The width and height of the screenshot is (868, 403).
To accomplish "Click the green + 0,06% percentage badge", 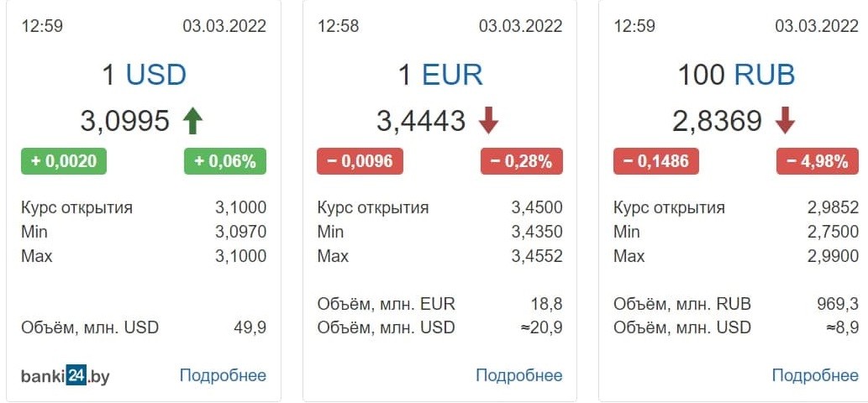I will (x=225, y=161).
